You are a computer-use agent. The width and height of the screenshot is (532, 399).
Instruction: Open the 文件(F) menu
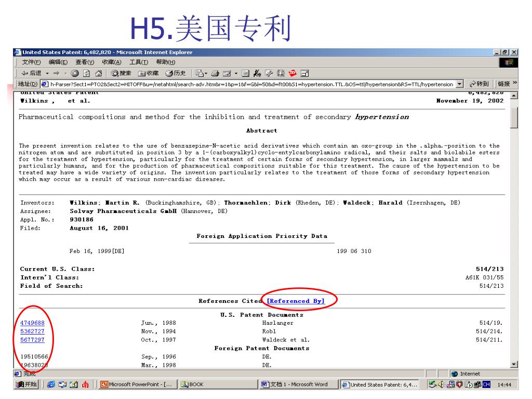click(x=31, y=62)
